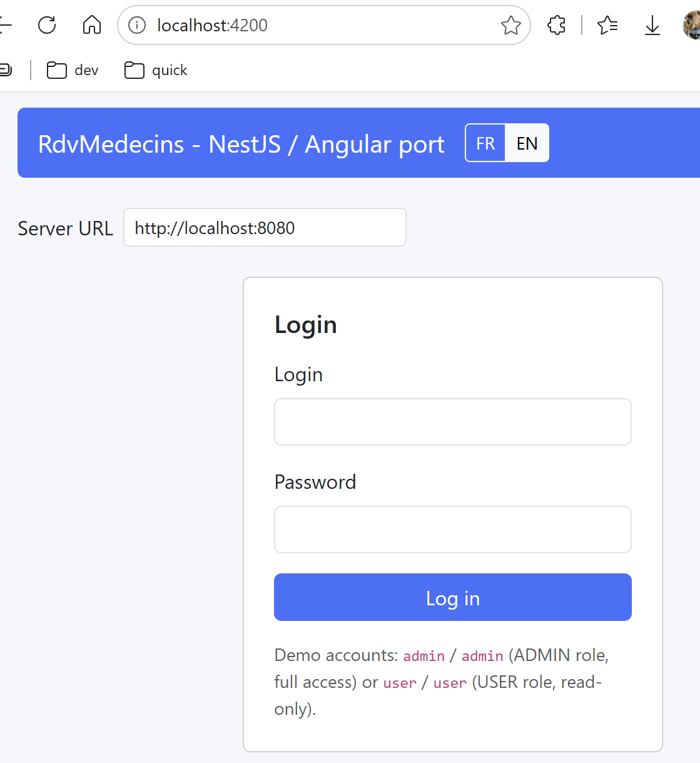This screenshot has width=700, height=763.
Task: Click into the Login text field
Action: [x=453, y=422]
